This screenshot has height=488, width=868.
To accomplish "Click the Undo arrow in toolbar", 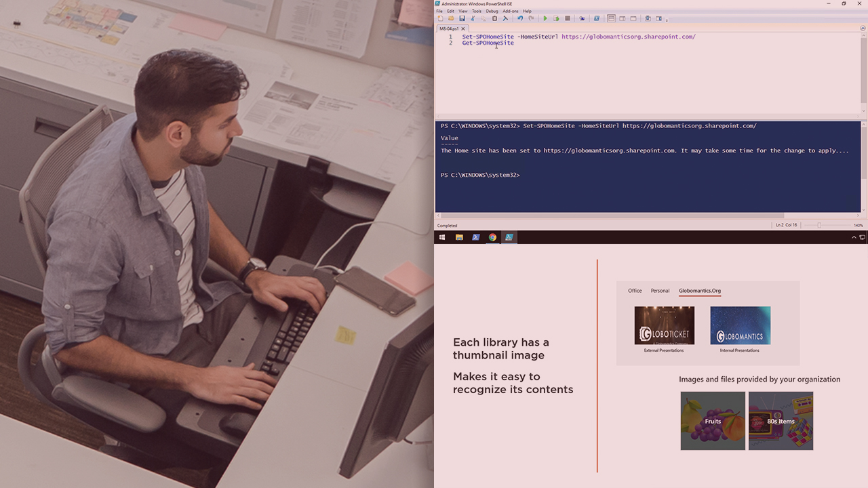I will tap(520, 19).
